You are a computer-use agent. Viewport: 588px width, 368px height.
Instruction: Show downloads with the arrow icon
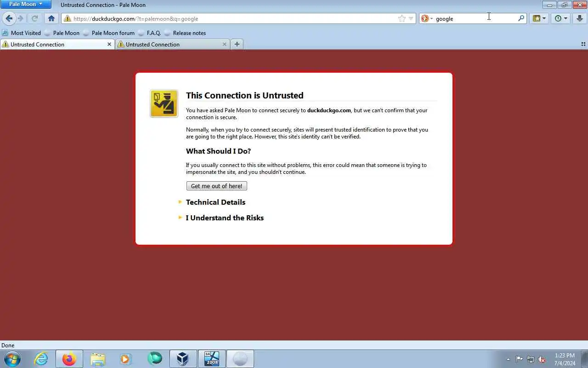(x=580, y=18)
